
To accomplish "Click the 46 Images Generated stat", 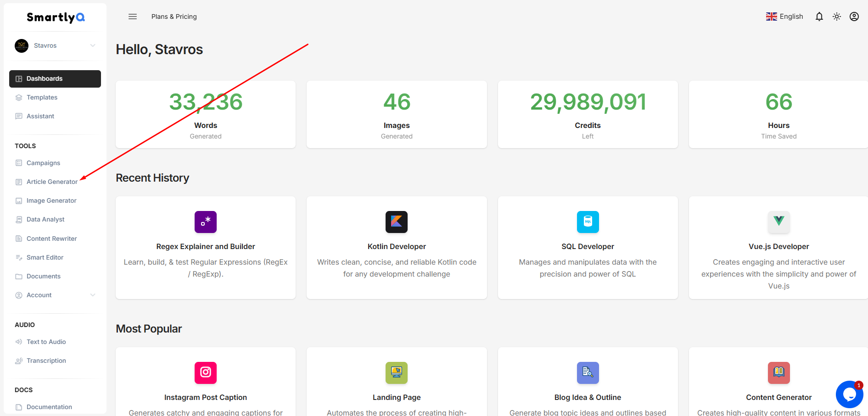I will (x=397, y=115).
